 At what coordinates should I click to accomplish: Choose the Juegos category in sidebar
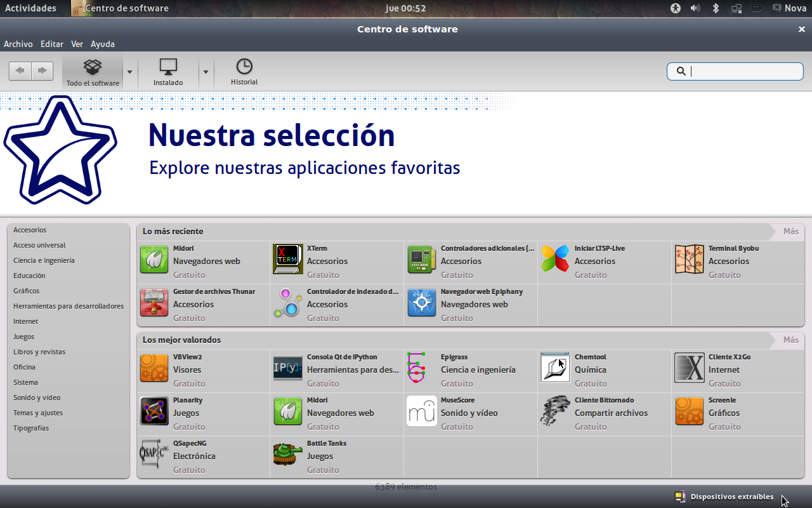click(x=24, y=337)
